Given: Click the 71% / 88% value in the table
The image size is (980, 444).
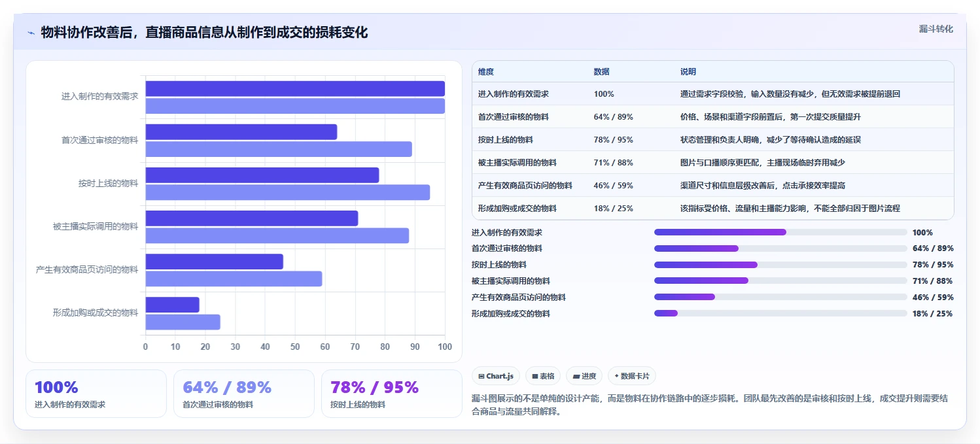Looking at the screenshot, I should [614, 163].
